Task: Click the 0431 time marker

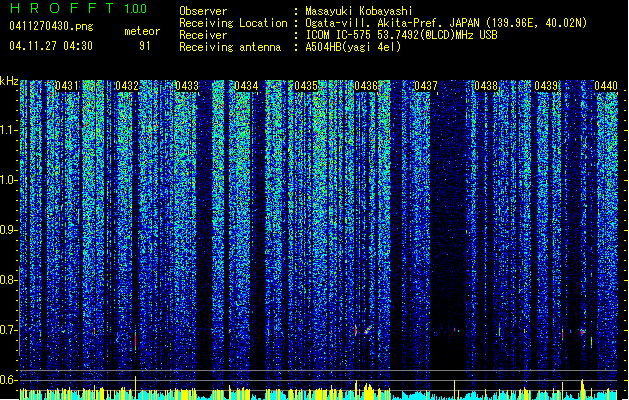Action: [x=67, y=86]
